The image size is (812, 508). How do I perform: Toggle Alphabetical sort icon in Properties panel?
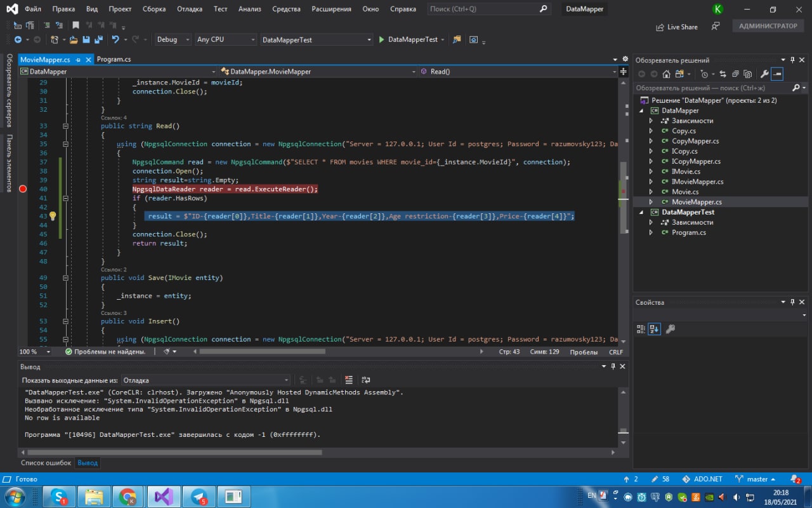coord(654,329)
